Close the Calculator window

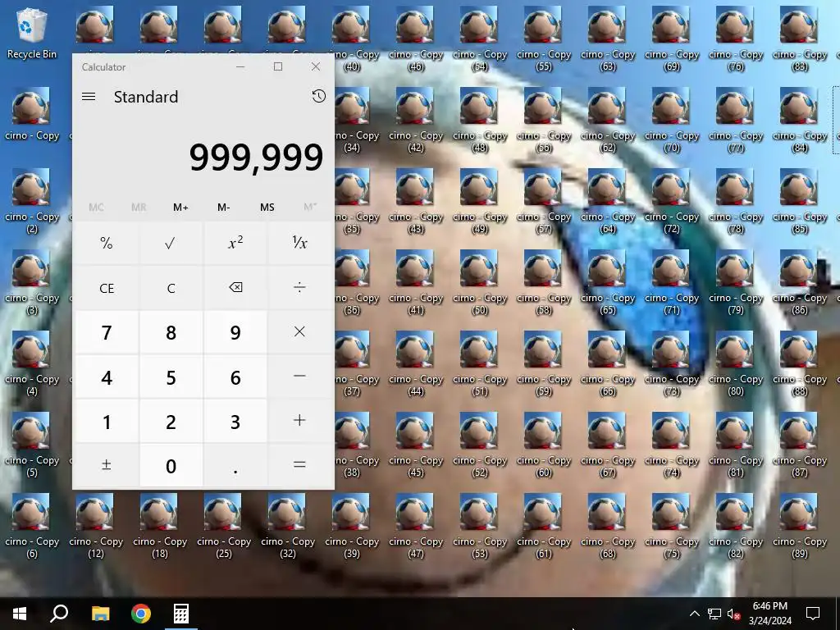click(316, 66)
